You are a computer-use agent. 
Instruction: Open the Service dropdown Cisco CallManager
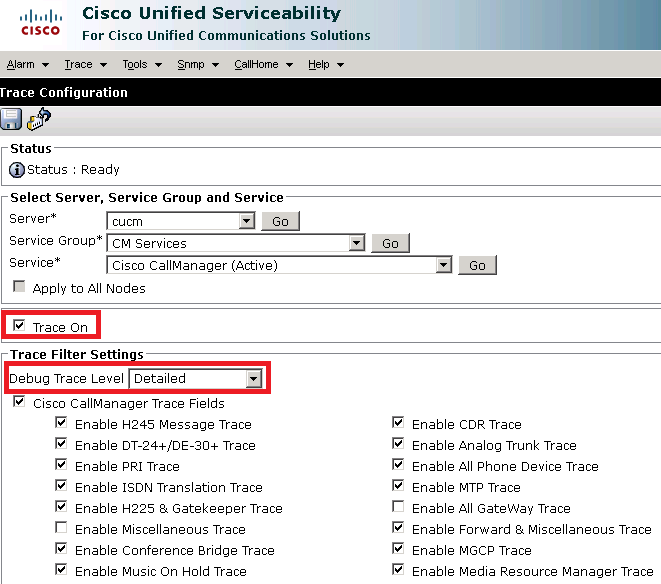point(279,265)
